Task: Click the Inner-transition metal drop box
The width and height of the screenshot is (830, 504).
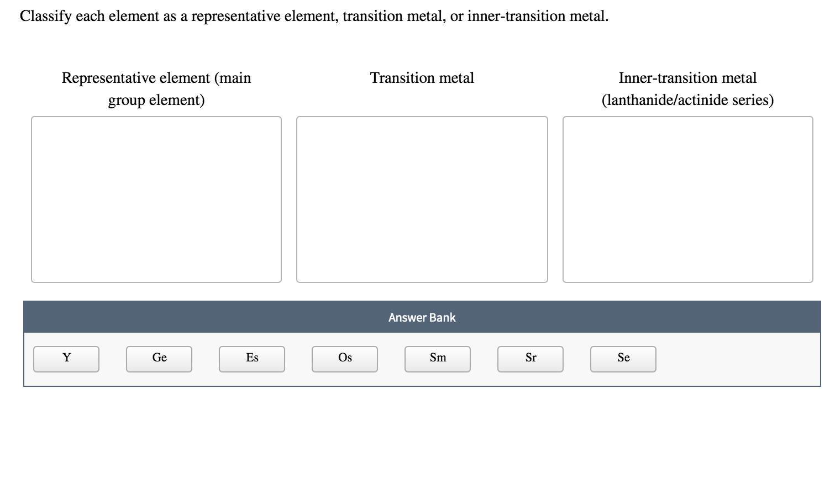Action: 687,199
